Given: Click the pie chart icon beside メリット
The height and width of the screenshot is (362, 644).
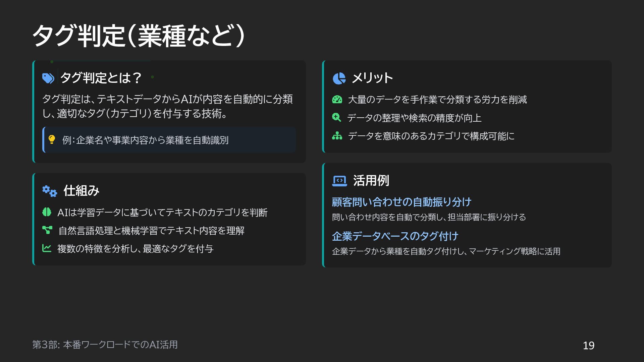Looking at the screenshot, I should tap(339, 78).
